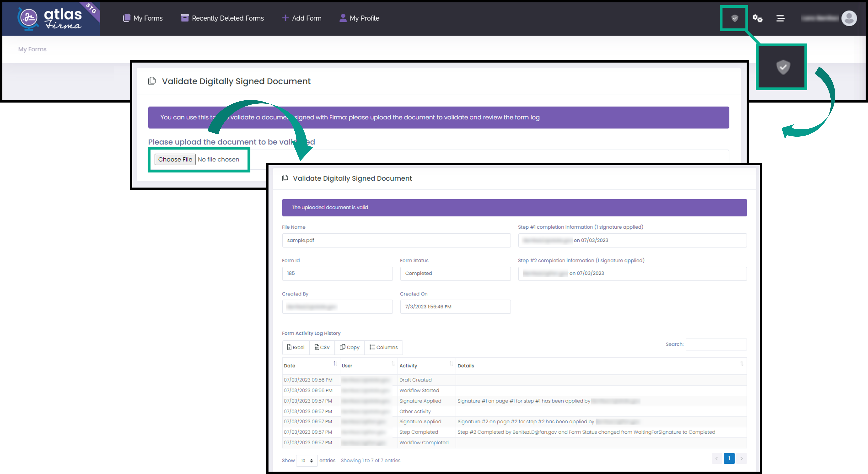Open My Profile menu item
This screenshot has height=474, width=868.
359,18
